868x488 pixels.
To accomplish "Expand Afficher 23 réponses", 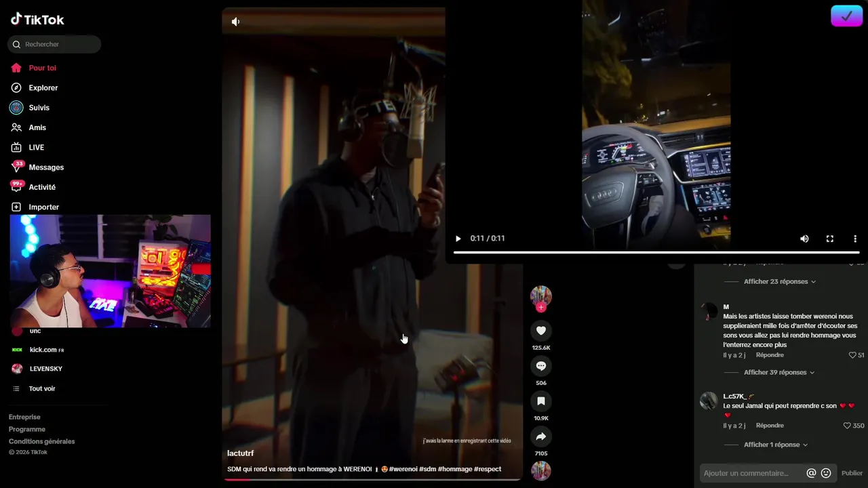I will point(780,281).
